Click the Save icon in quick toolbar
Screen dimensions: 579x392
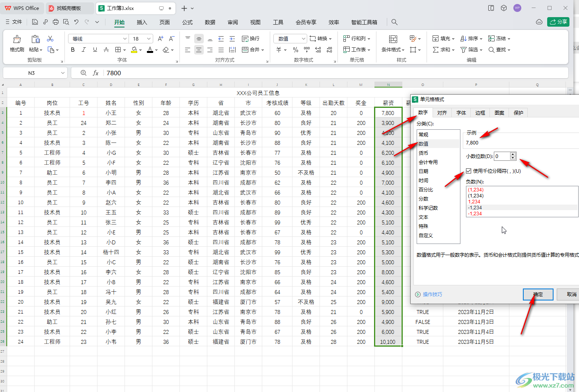(x=35, y=22)
